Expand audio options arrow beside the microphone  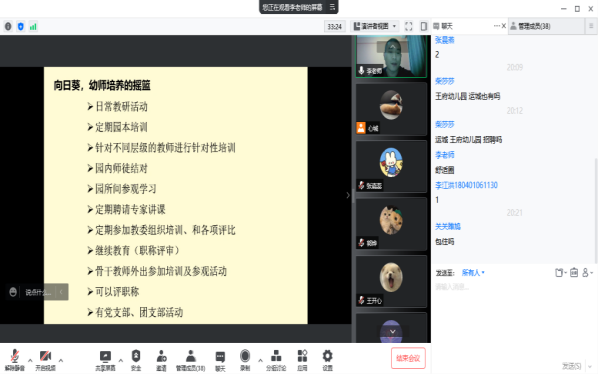(x=30, y=360)
